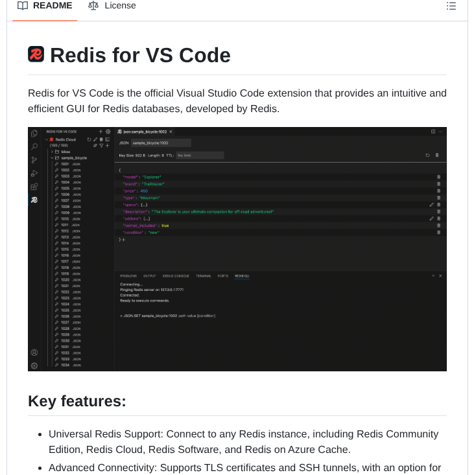
Task: Refresh the key with the header refresh icon
Action: (x=427, y=156)
